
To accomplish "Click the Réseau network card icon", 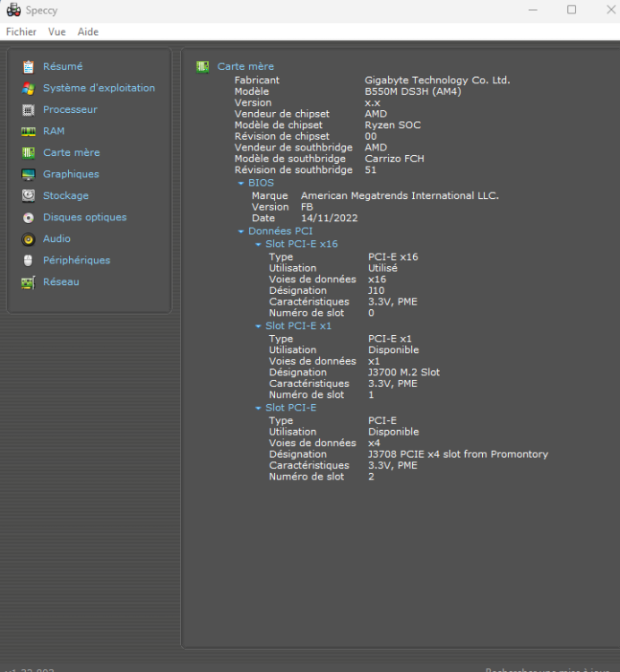I will coord(29,282).
